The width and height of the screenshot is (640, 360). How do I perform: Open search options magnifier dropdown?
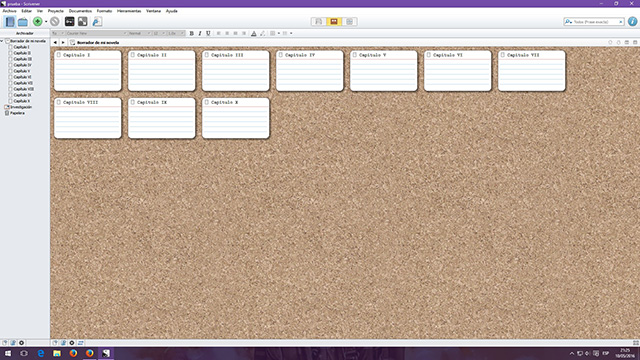pyautogui.click(x=568, y=22)
